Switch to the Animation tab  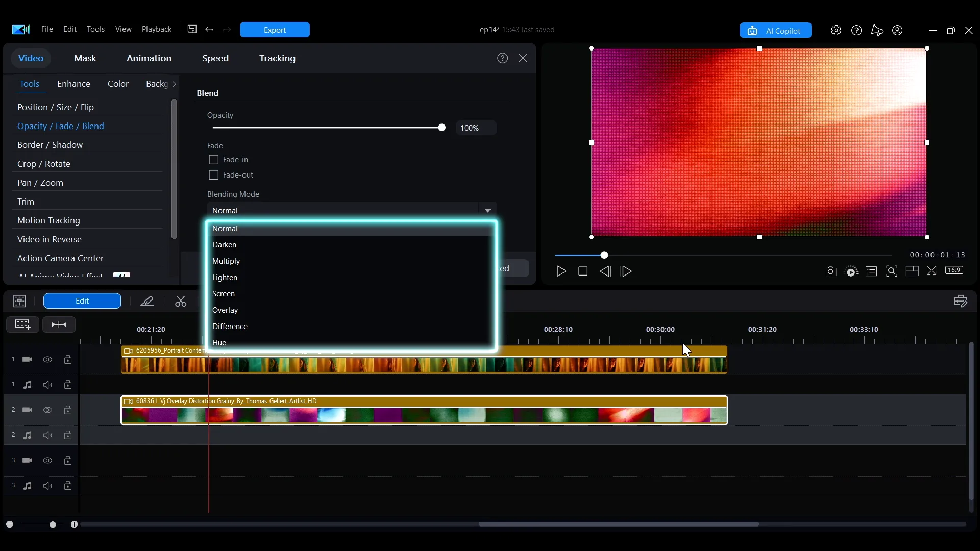pyautogui.click(x=149, y=58)
